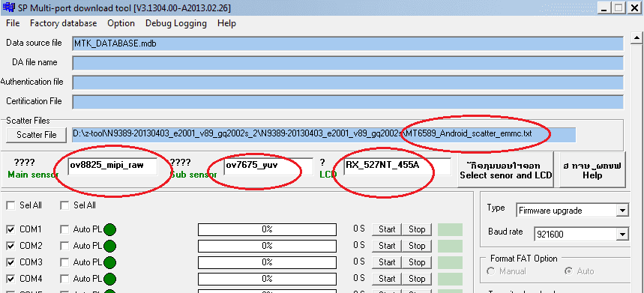Toggle the first Sel All checkbox

coord(10,205)
